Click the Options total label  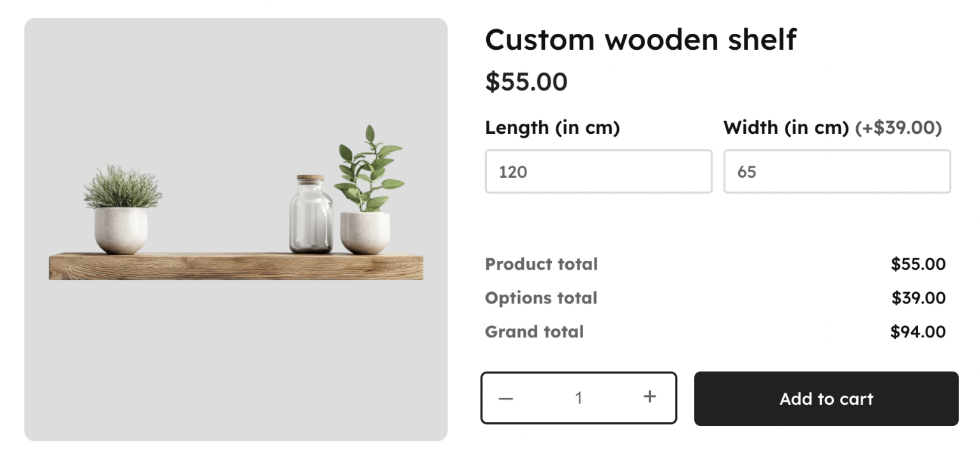[x=541, y=298]
